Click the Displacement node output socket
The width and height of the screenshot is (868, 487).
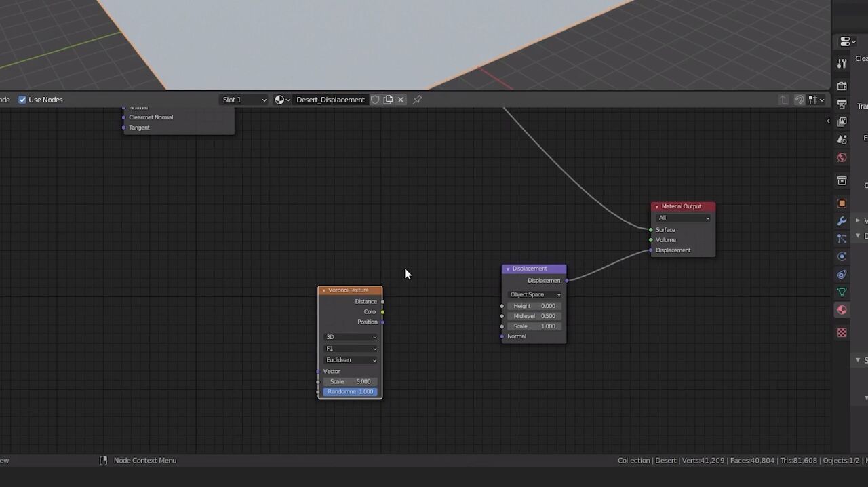(x=566, y=281)
